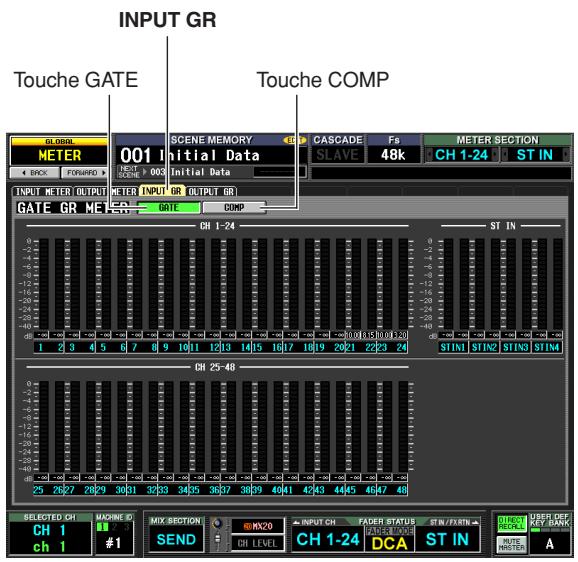This screenshot has width=578, height=562.
Task: Open the GLOBAL METER function display
Action: click(60, 151)
